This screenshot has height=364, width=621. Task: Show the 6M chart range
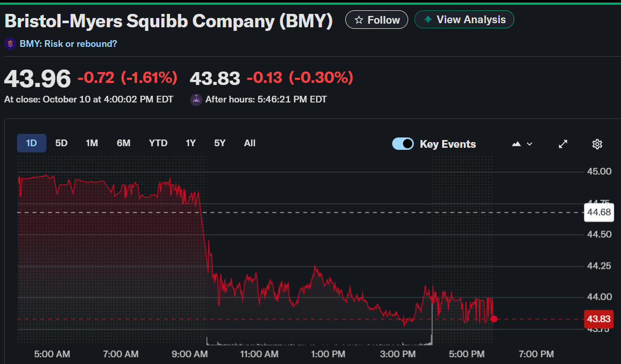tap(123, 143)
